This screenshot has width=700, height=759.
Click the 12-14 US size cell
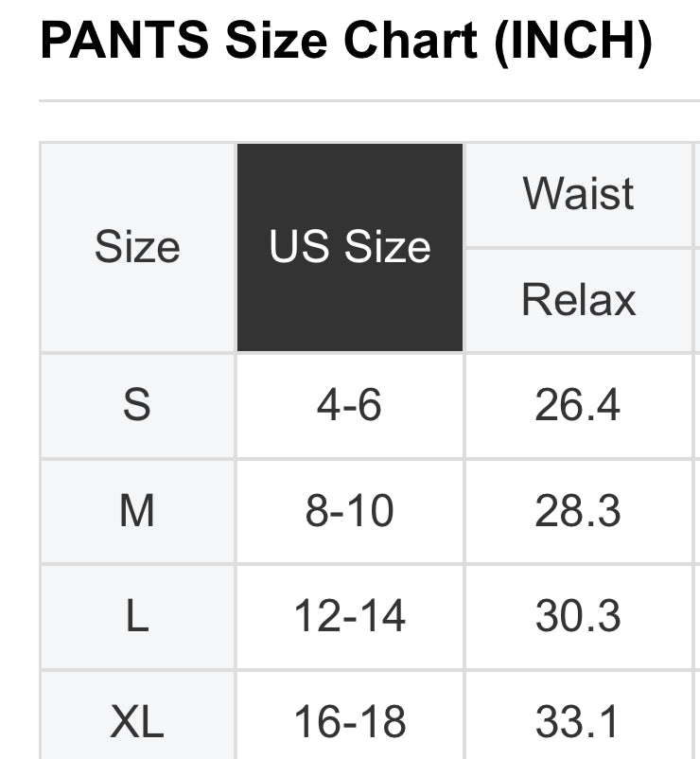pyautogui.click(x=350, y=618)
